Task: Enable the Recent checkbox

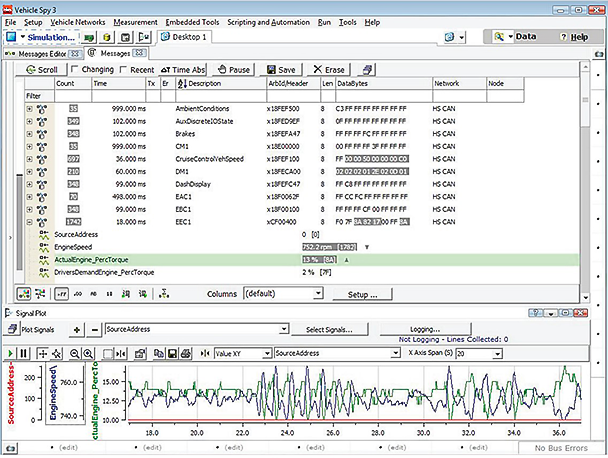Action: pyautogui.click(x=123, y=70)
